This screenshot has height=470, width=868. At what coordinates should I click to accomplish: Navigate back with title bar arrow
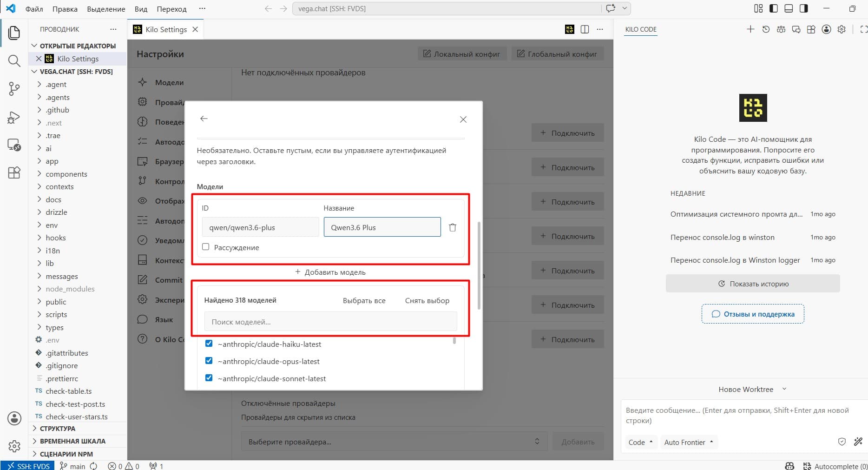click(x=268, y=9)
